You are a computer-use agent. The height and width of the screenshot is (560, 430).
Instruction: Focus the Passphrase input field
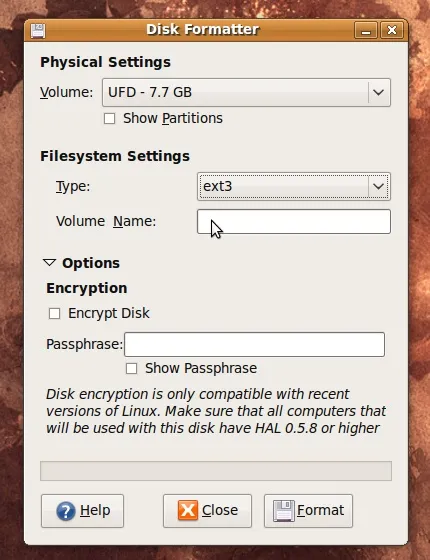click(x=254, y=345)
